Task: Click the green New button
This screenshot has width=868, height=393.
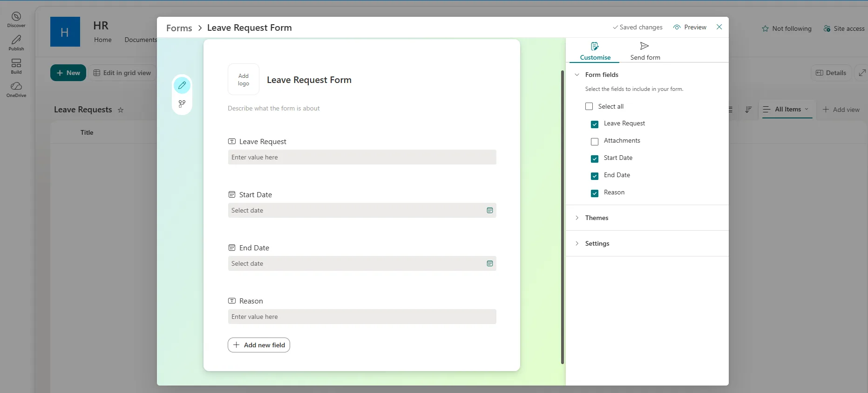Action: pos(68,73)
